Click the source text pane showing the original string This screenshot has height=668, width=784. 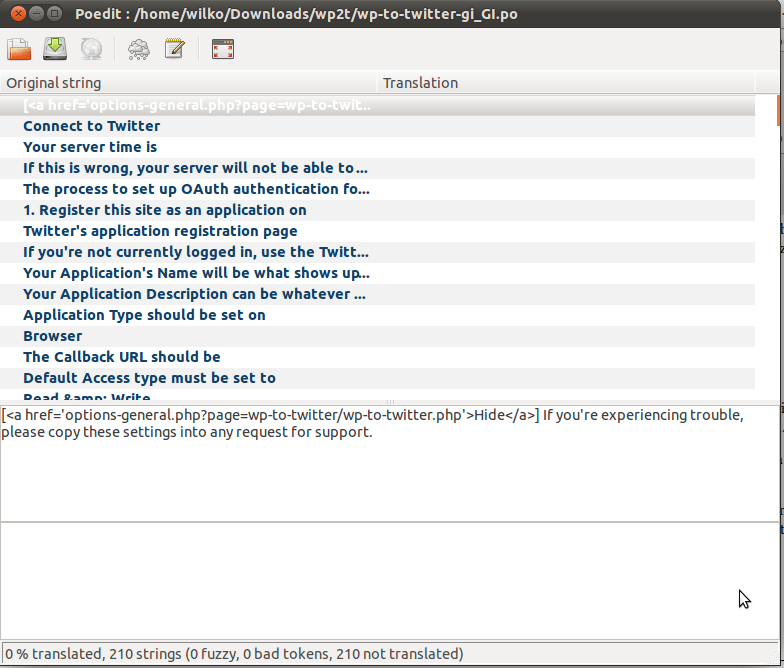tap(390, 464)
